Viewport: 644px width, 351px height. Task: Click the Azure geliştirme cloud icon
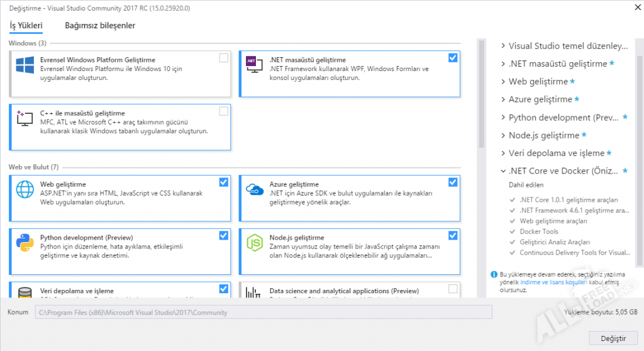[254, 189]
